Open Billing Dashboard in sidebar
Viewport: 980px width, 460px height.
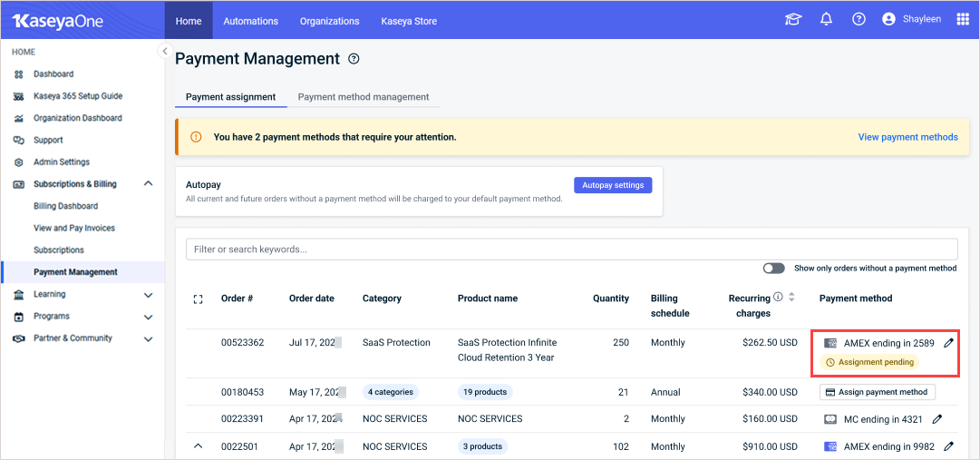[65, 206]
